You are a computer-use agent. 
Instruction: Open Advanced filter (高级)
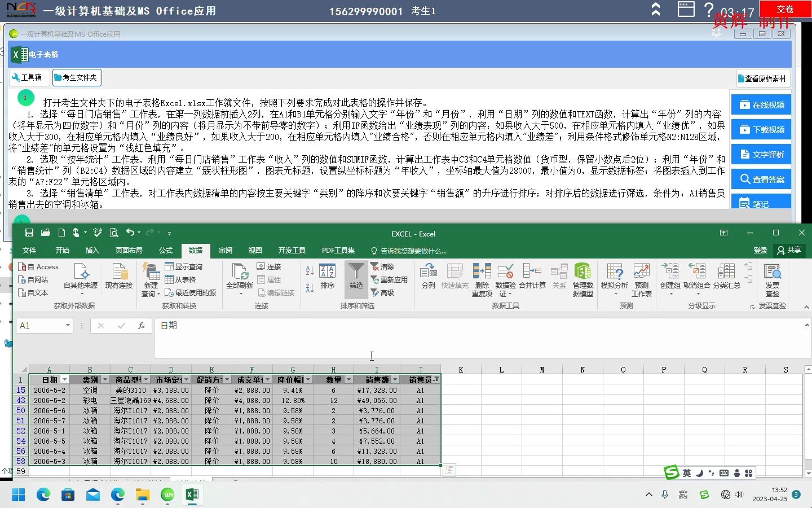click(382, 293)
